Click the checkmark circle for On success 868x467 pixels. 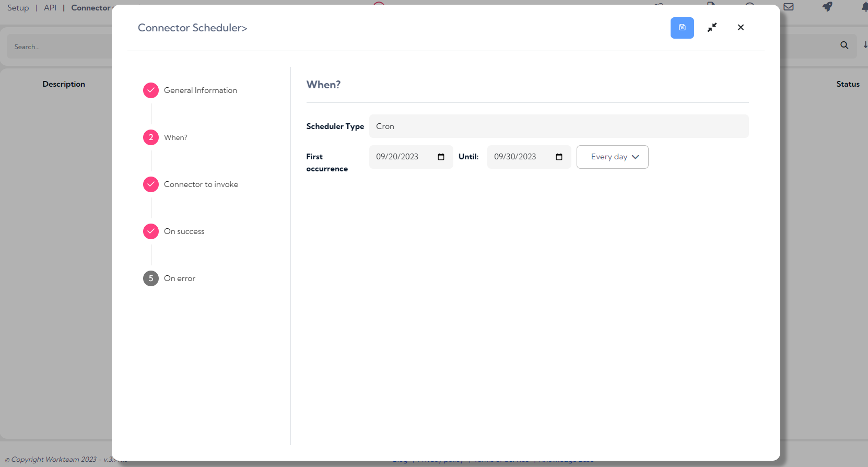pos(151,231)
